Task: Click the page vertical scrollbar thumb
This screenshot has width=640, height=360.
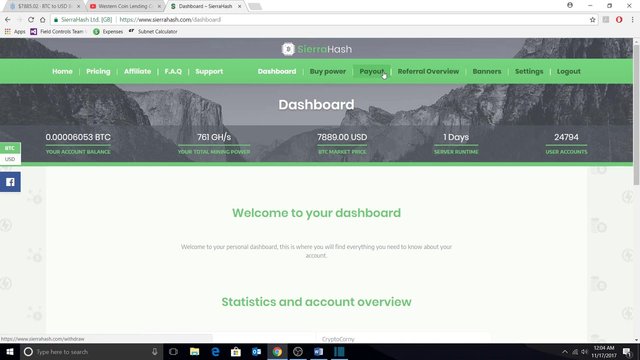Action: [636, 114]
